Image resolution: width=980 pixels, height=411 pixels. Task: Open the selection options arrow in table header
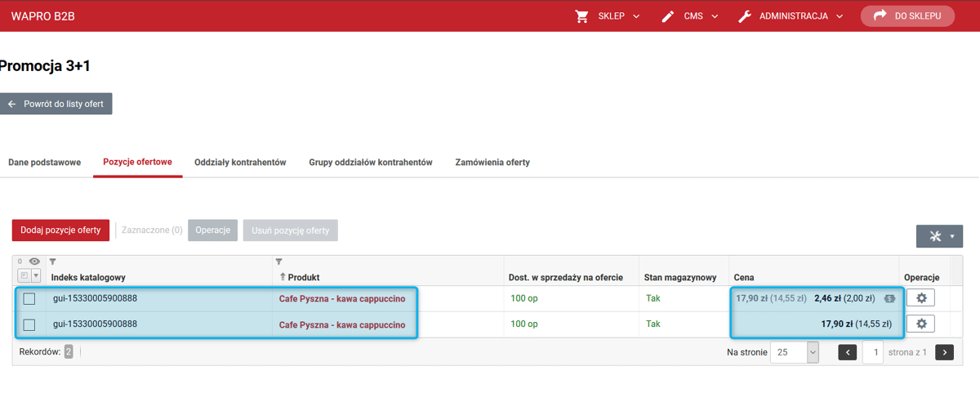(x=36, y=276)
